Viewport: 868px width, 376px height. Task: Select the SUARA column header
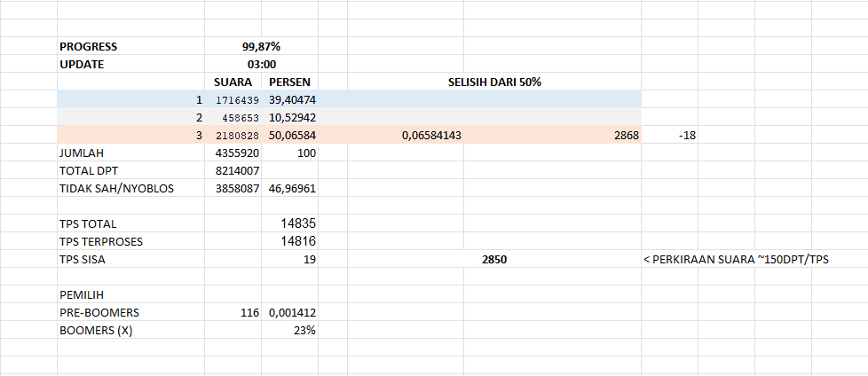(233, 82)
